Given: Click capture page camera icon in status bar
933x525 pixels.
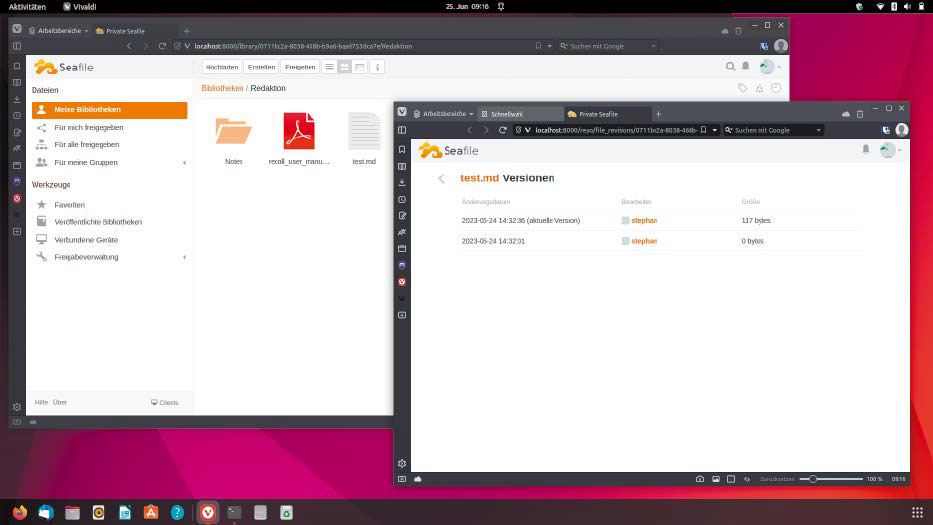Looking at the screenshot, I should 700,479.
